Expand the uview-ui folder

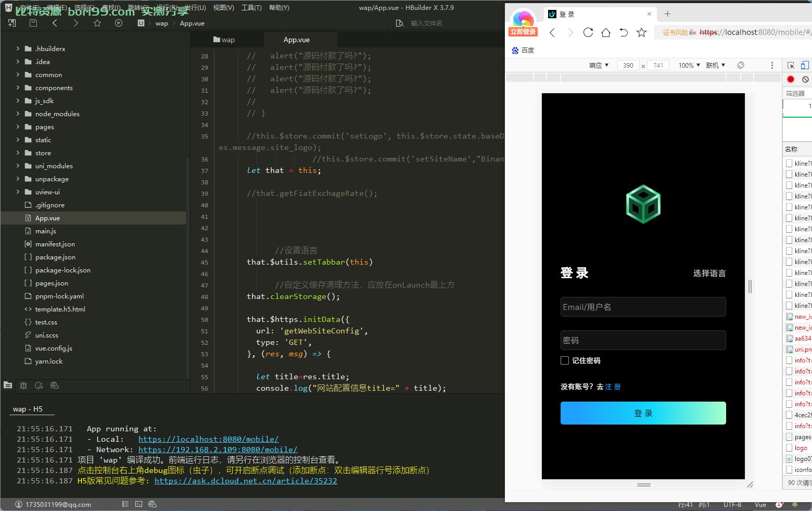[18, 192]
